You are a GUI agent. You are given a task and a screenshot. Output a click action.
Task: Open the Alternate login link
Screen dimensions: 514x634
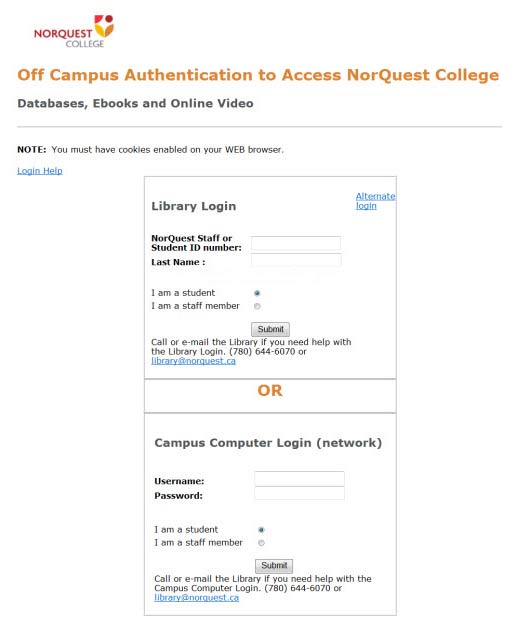(375, 201)
